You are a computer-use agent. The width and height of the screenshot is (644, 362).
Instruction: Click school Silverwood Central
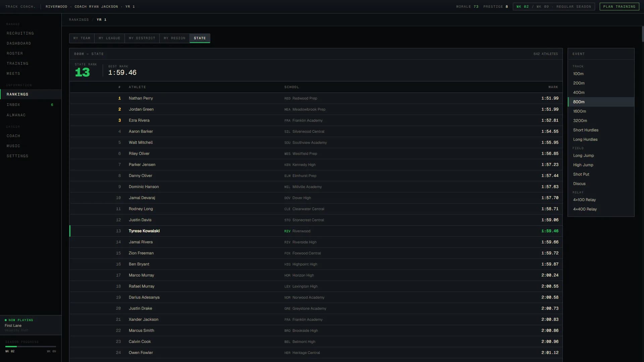pos(308,131)
